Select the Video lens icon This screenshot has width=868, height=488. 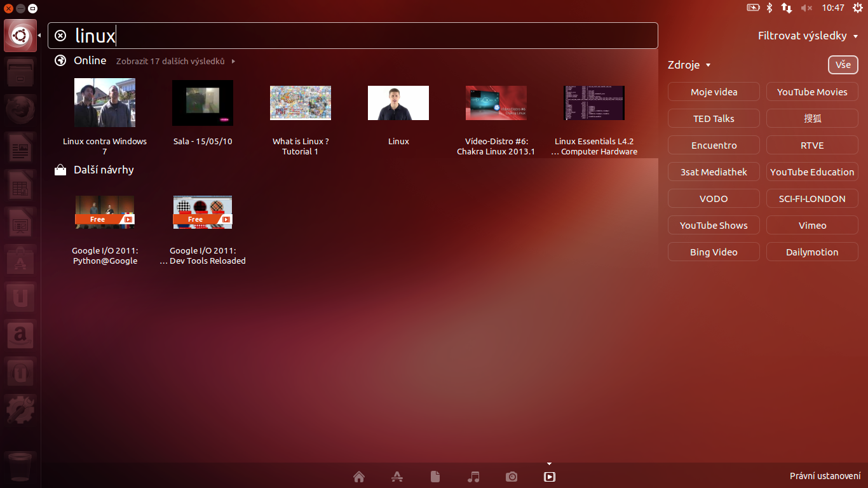coord(550,477)
